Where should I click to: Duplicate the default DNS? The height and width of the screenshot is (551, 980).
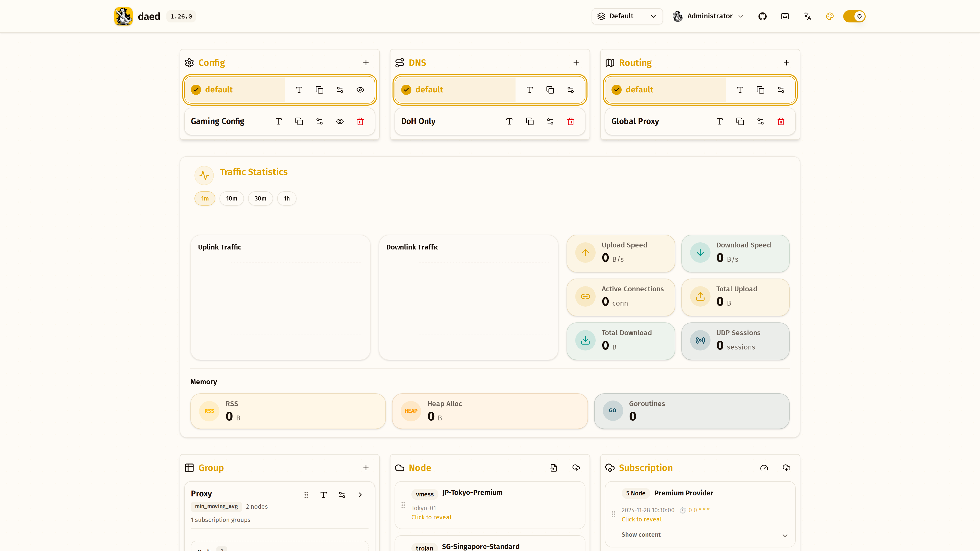(x=550, y=90)
